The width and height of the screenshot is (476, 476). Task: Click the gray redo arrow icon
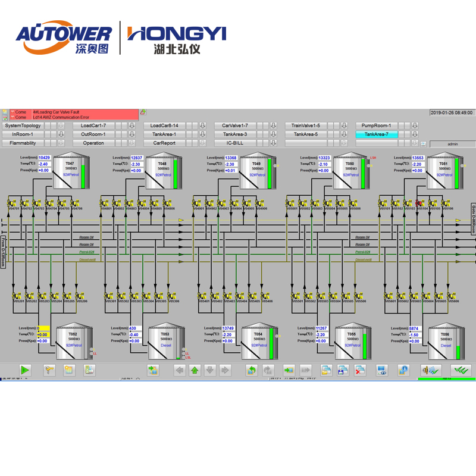pos(268,370)
